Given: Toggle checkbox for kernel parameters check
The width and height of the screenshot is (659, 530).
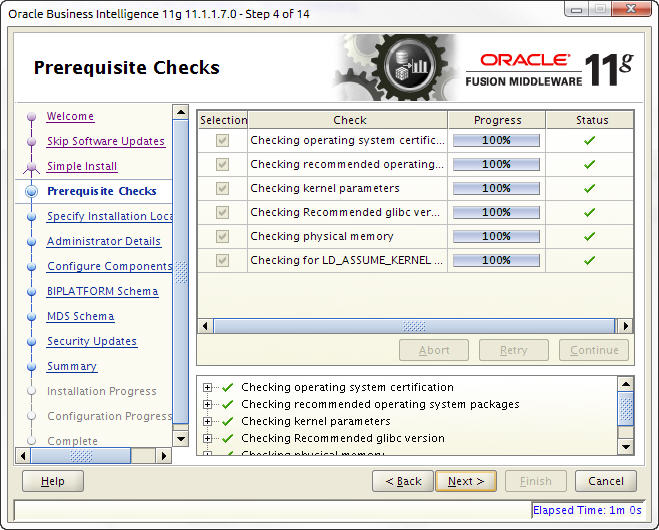Looking at the screenshot, I should point(222,188).
